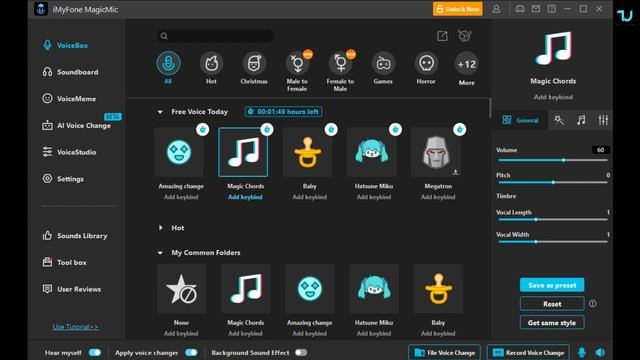Open the AI Voice Change section
Image resolution: width=640 pixels, height=360 pixels.
pos(76,125)
